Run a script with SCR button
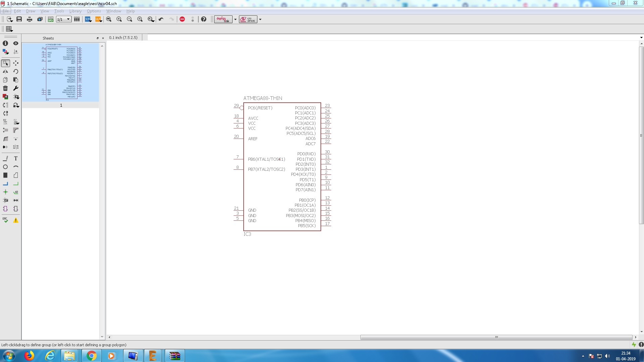 point(88,19)
